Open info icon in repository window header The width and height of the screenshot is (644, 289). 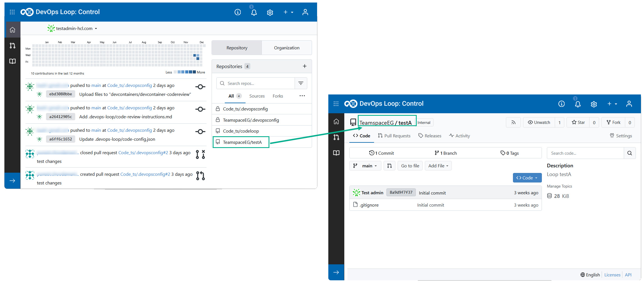click(562, 104)
